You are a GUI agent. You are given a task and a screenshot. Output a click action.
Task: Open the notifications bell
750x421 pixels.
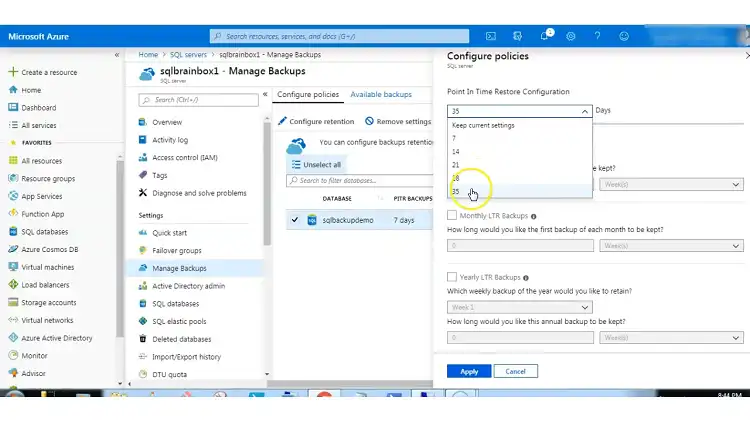point(544,36)
